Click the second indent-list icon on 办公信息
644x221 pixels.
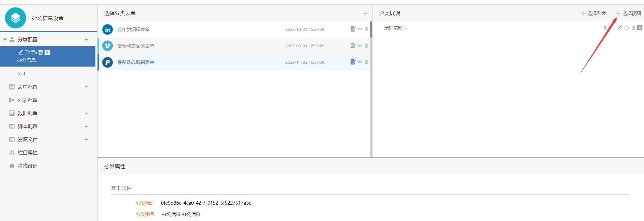34,52
